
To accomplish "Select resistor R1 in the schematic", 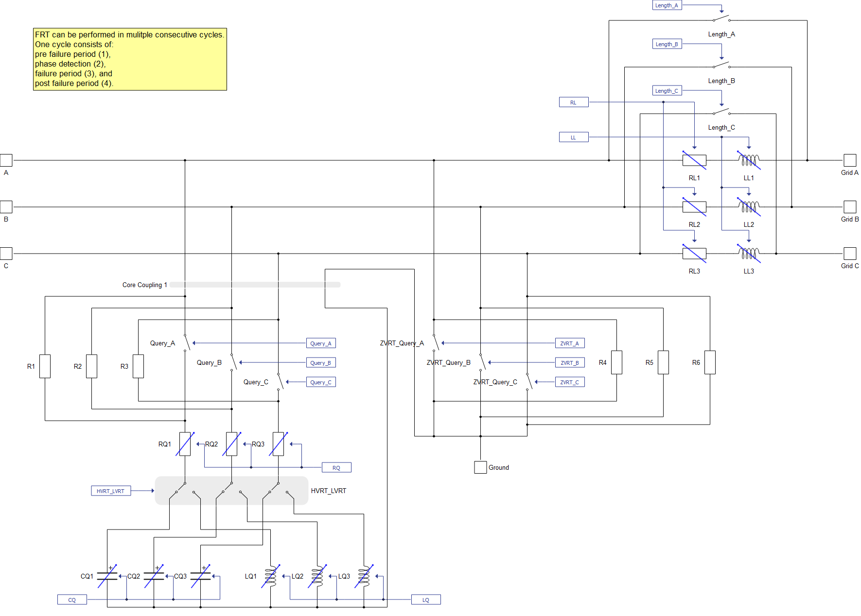I will click(x=45, y=366).
